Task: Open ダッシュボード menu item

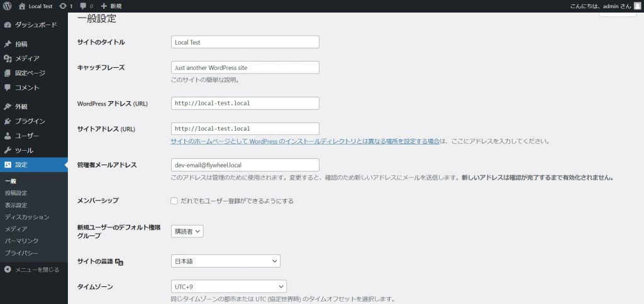Action: (x=34, y=25)
